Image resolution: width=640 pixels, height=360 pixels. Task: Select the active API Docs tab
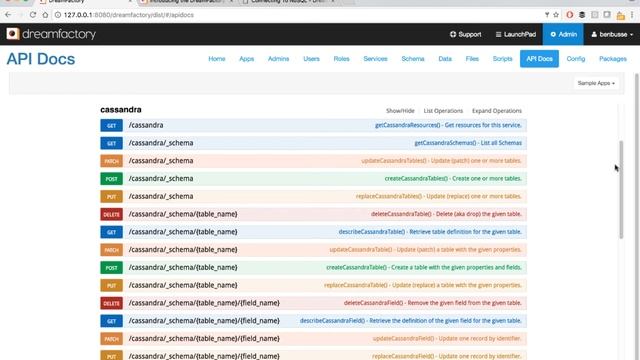(539, 59)
